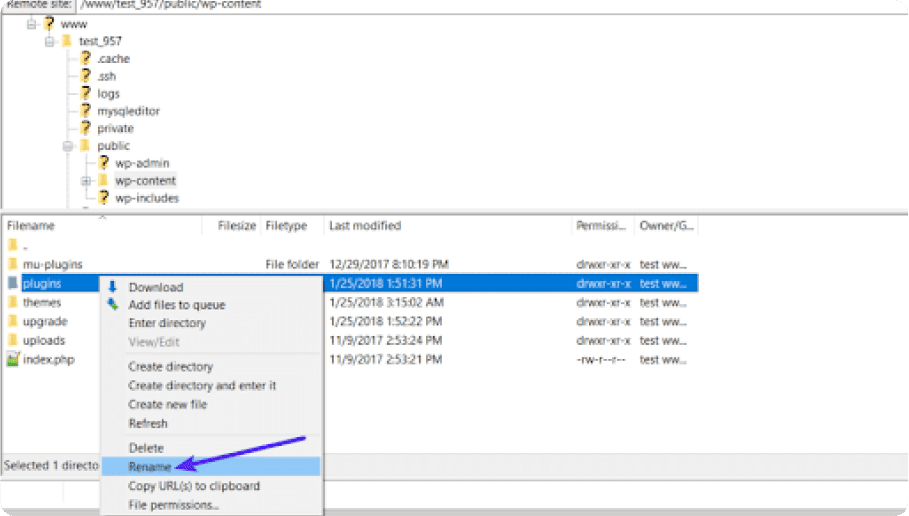Image resolution: width=909 pixels, height=516 pixels.
Task: Click the themes folder icon
Action: click(x=13, y=302)
